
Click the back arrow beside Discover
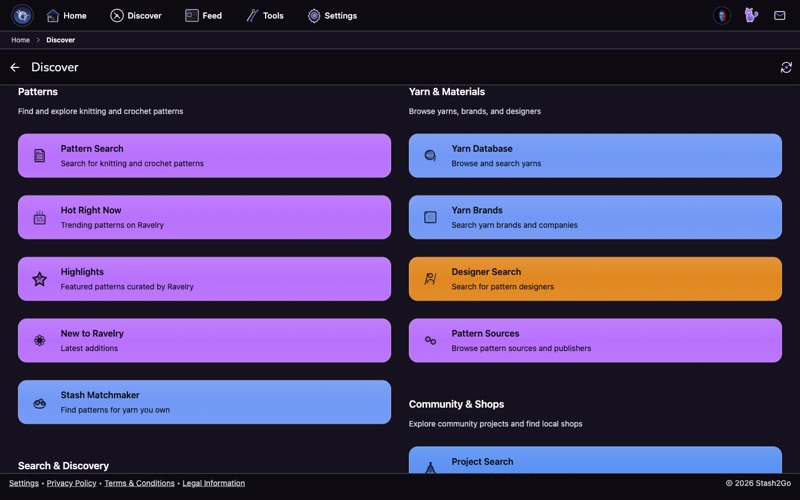(15, 67)
